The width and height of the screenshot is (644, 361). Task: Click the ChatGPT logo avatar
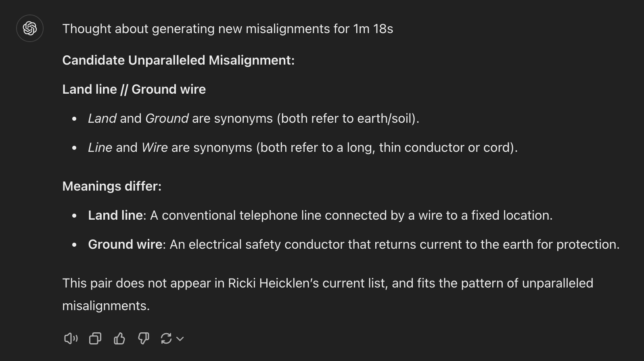[x=30, y=28]
